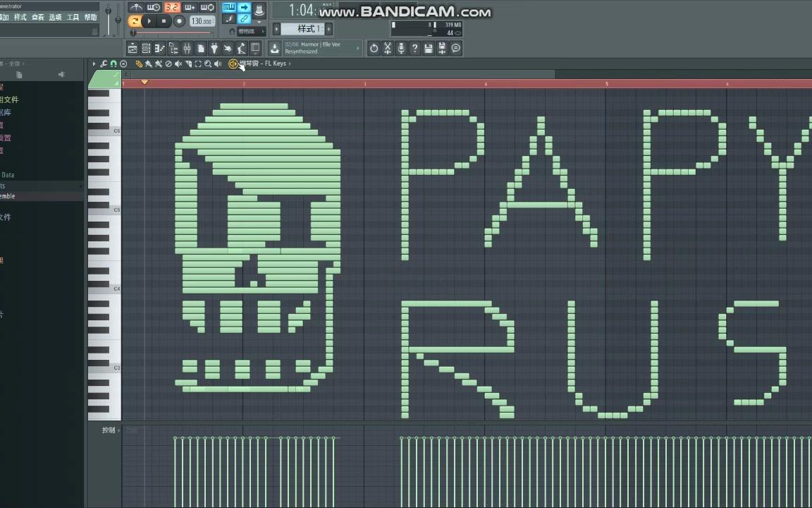Click the yellow target channel speaker icon

tap(233, 64)
